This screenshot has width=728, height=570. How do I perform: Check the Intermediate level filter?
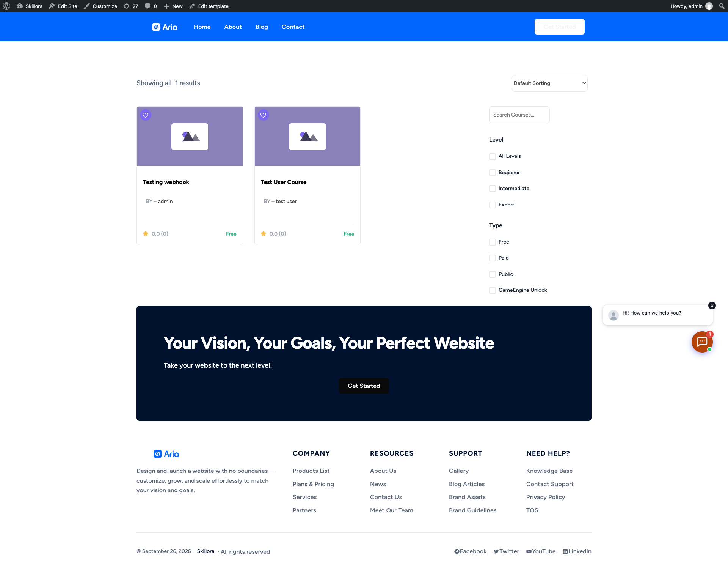tap(493, 189)
